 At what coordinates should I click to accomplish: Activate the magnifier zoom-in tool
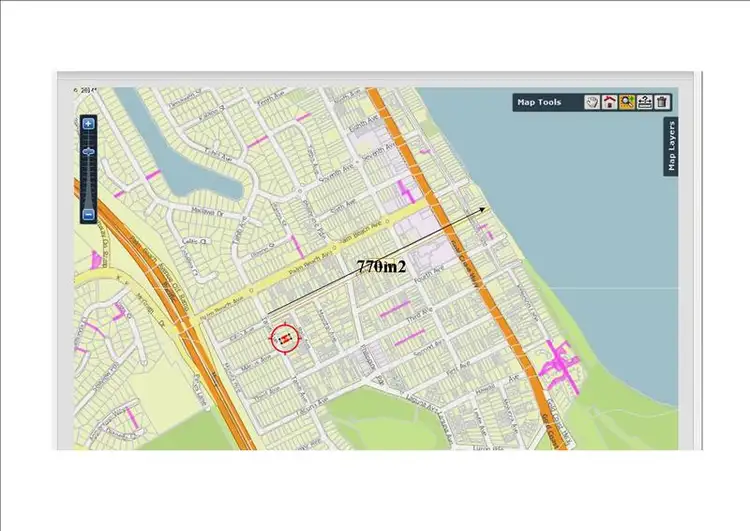click(x=627, y=102)
